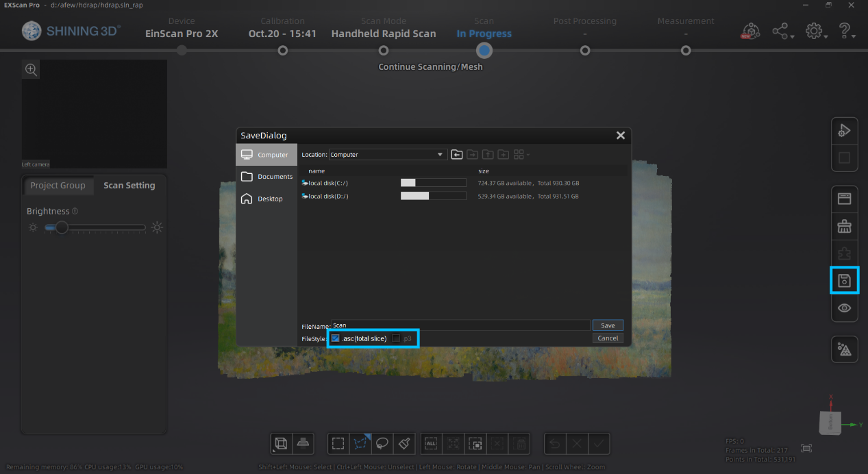Image resolution: width=868 pixels, height=474 pixels.
Task: Click the Scan Mode step node
Action: click(x=384, y=50)
